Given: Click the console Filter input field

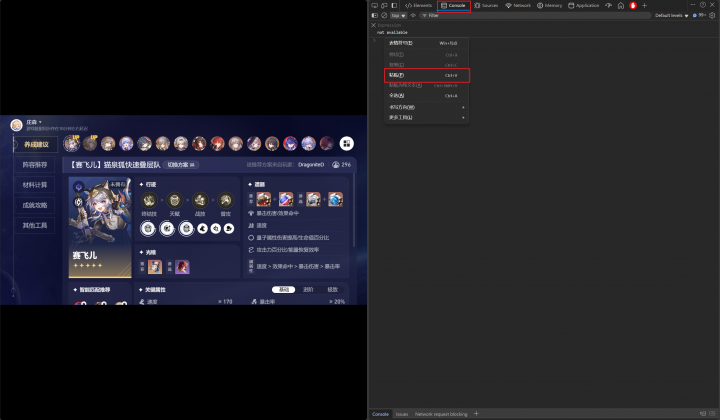Looking at the screenshot, I should [535, 15].
